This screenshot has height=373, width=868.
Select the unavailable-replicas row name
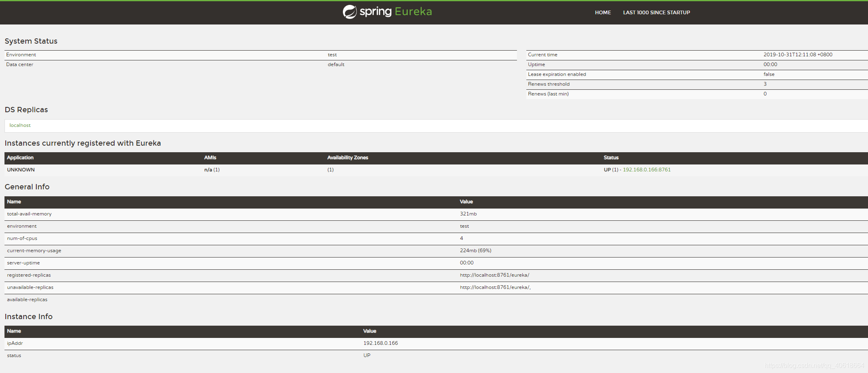pyautogui.click(x=30, y=287)
